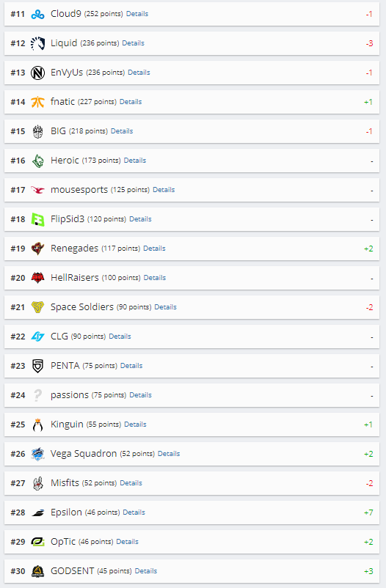
Task: Open Details for fnatic
Action: point(131,102)
